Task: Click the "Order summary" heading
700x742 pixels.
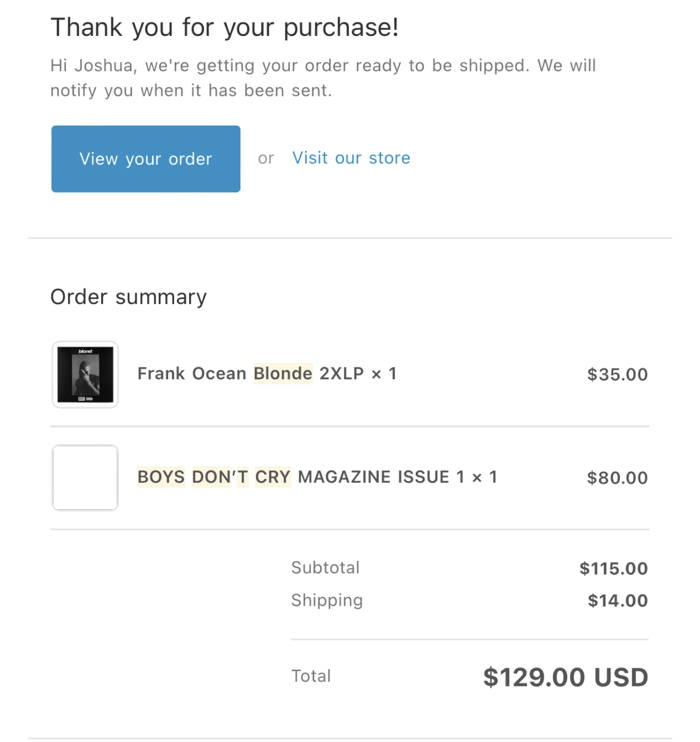Action: (129, 297)
